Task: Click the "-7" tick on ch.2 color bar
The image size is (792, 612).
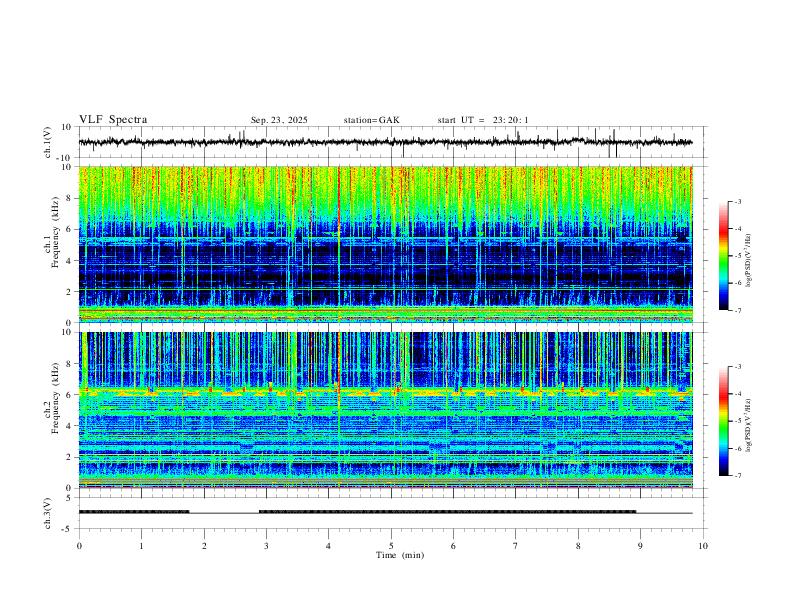Action: point(738,475)
